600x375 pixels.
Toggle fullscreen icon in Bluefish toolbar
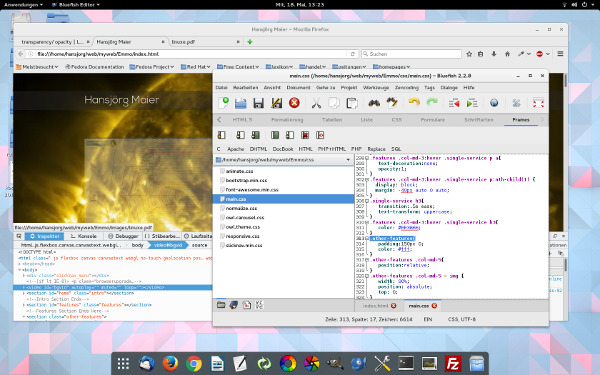(x=538, y=103)
